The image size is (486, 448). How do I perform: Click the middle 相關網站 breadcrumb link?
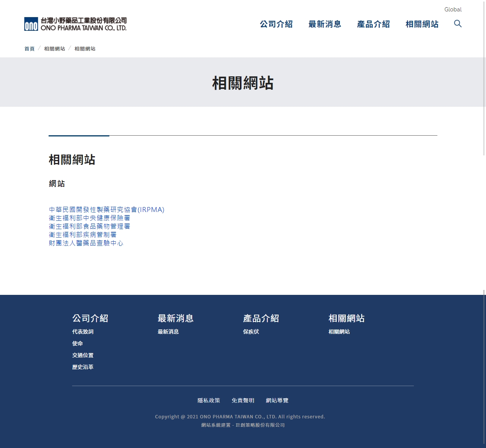click(55, 49)
